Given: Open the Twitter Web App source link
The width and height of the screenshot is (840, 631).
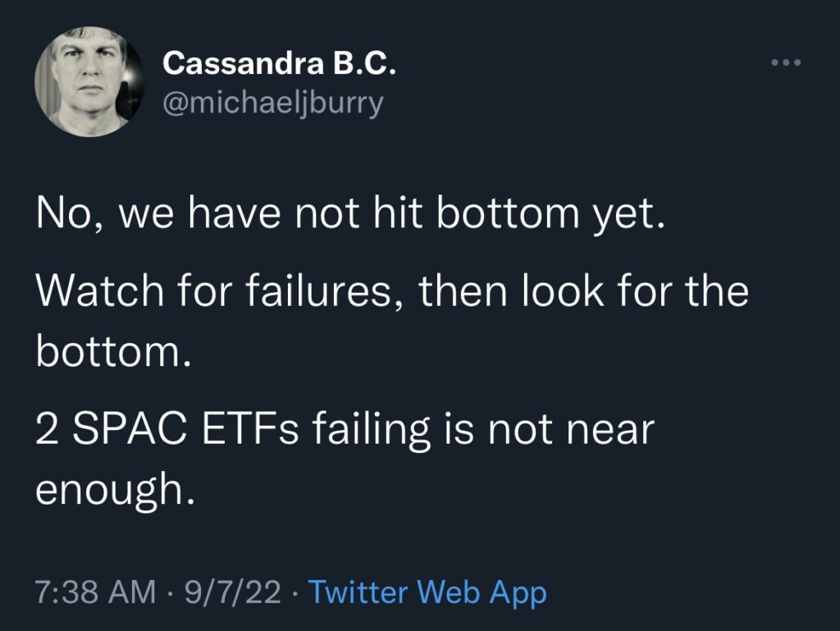Looking at the screenshot, I should [427, 592].
